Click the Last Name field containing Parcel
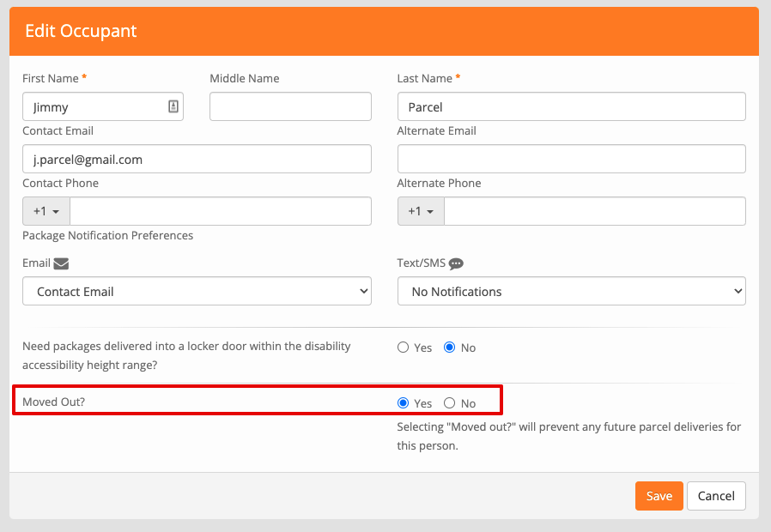771x532 pixels. click(x=571, y=106)
